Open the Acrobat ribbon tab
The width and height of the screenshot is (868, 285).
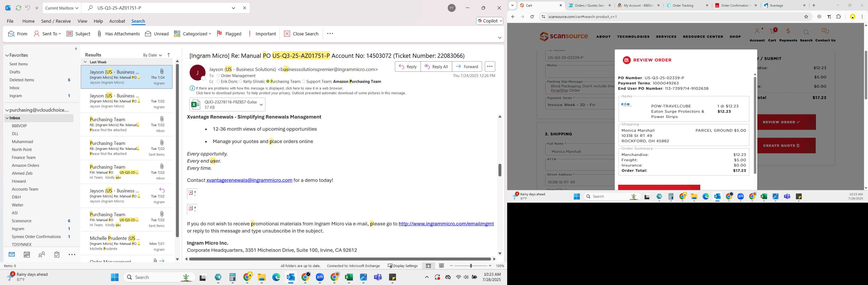117,21
